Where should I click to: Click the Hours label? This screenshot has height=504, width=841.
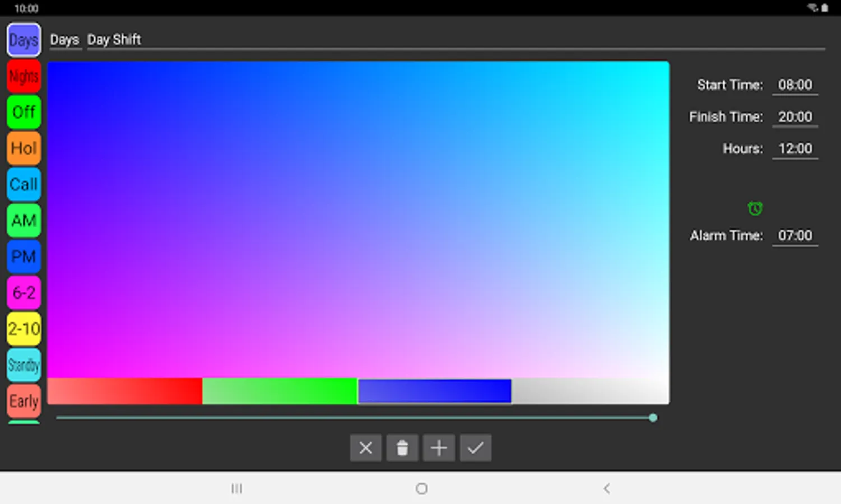pos(743,149)
